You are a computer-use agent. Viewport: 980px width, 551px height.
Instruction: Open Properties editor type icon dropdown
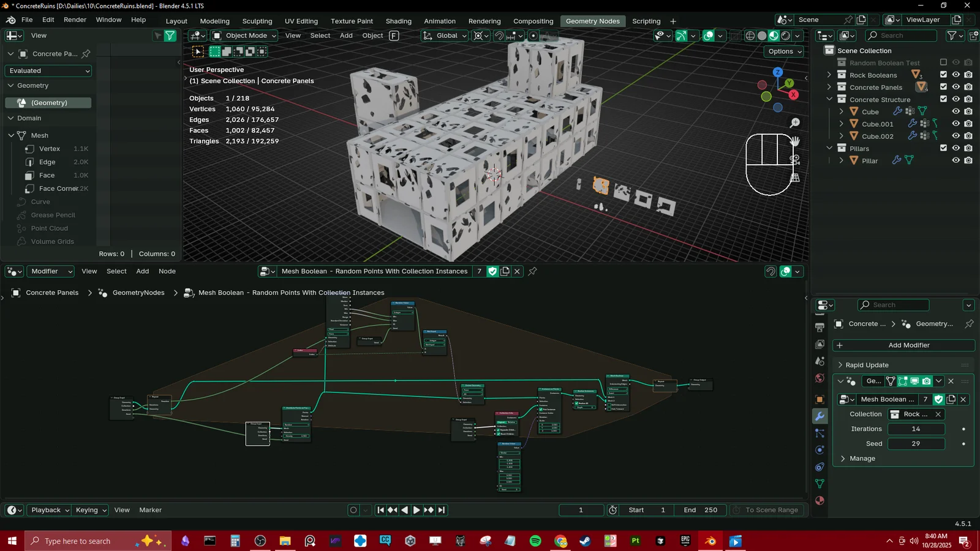(825, 305)
